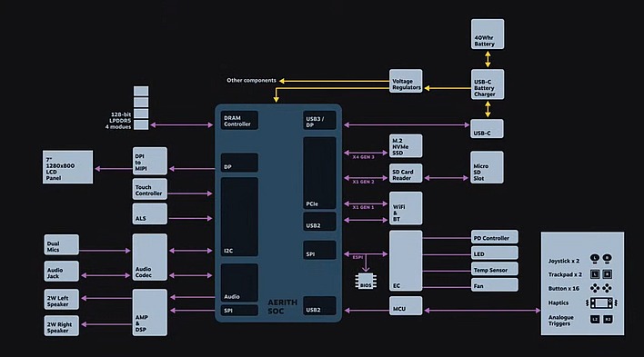The width and height of the screenshot is (644, 357).
Task: Click the 40Whr Battery block
Action: [x=488, y=34]
